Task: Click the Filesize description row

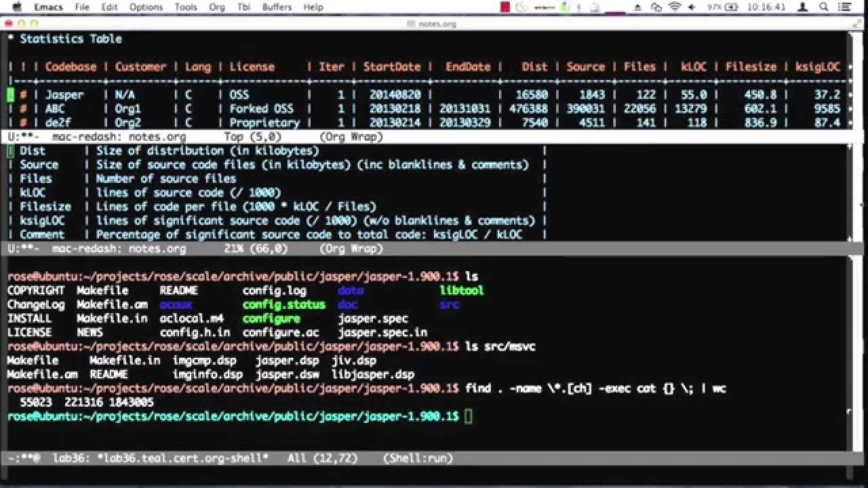Action: [277, 206]
